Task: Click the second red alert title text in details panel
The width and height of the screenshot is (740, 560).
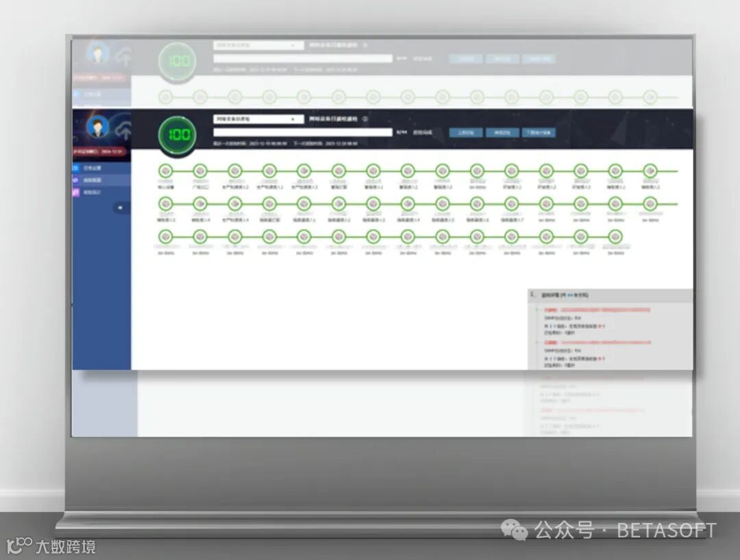Action: pos(597,342)
